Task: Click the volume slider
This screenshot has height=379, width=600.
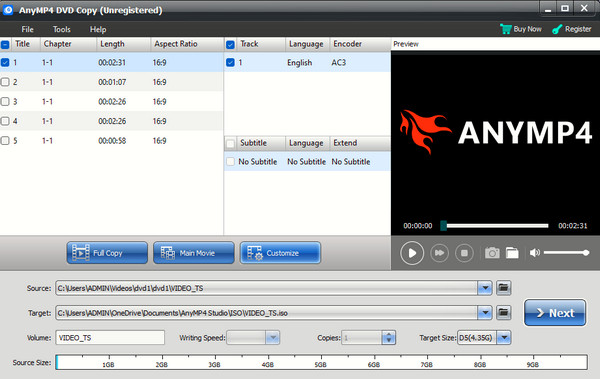Action: (x=566, y=253)
